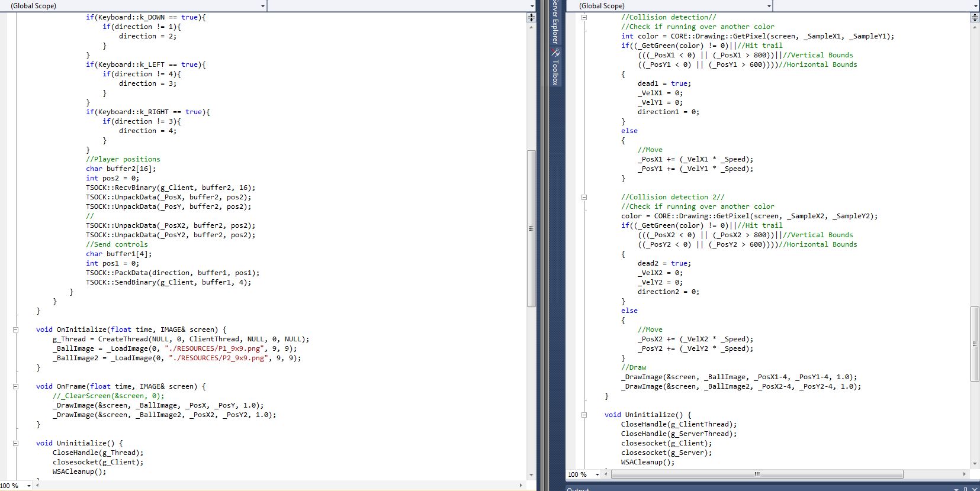The height and width of the screenshot is (491, 980).
Task: Collapse the OnFrame function in left pane
Action: (16, 386)
